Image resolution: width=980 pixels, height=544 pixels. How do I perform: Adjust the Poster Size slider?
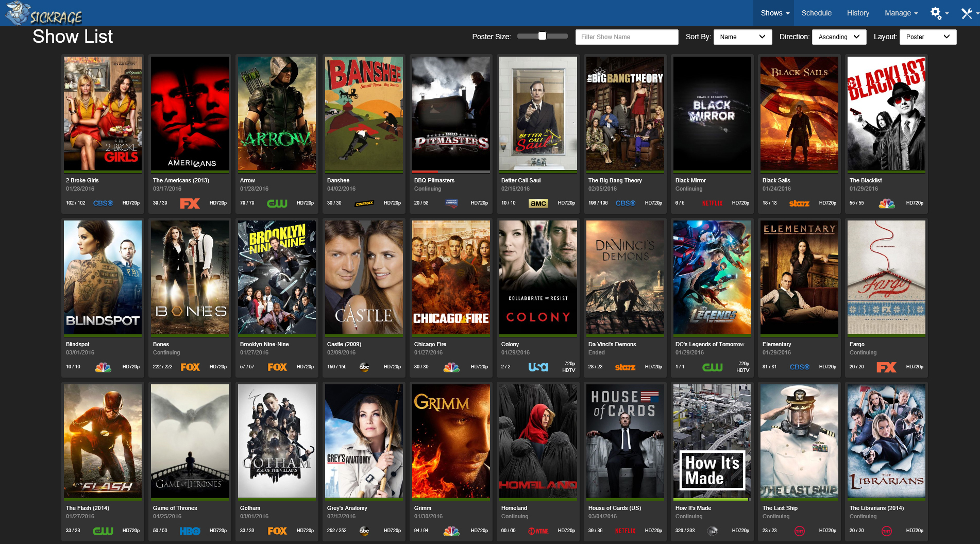click(542, 36)
